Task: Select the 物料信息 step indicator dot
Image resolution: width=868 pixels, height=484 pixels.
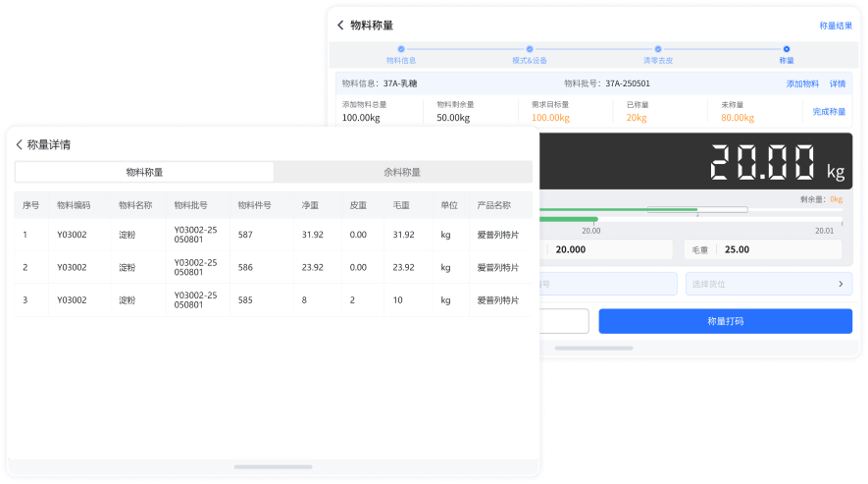Action: (x=401, y=48)
